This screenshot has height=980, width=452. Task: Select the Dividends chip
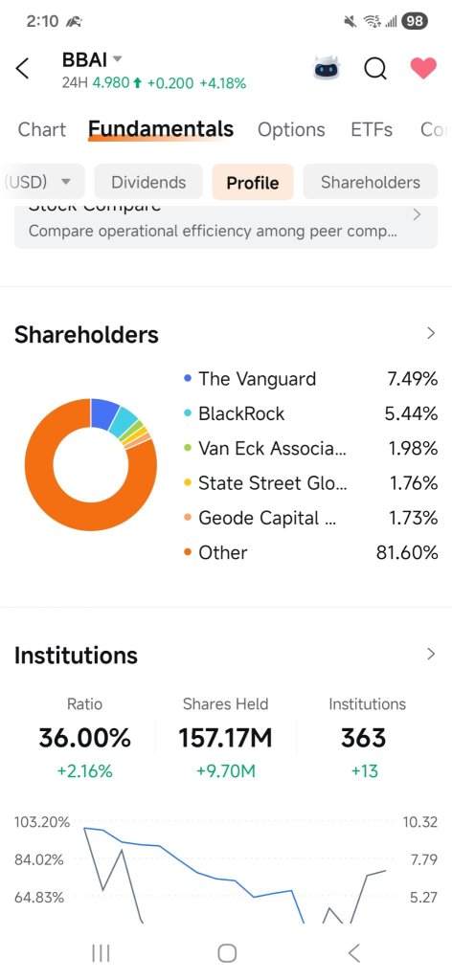(x=148, y=182)
